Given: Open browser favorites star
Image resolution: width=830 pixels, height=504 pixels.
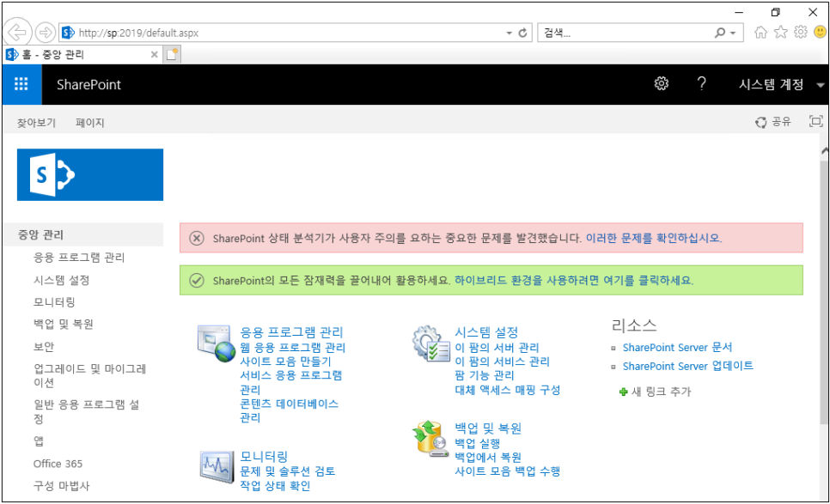Looking at the screenshot, I should pyautogui.click(x=781, y=33).
